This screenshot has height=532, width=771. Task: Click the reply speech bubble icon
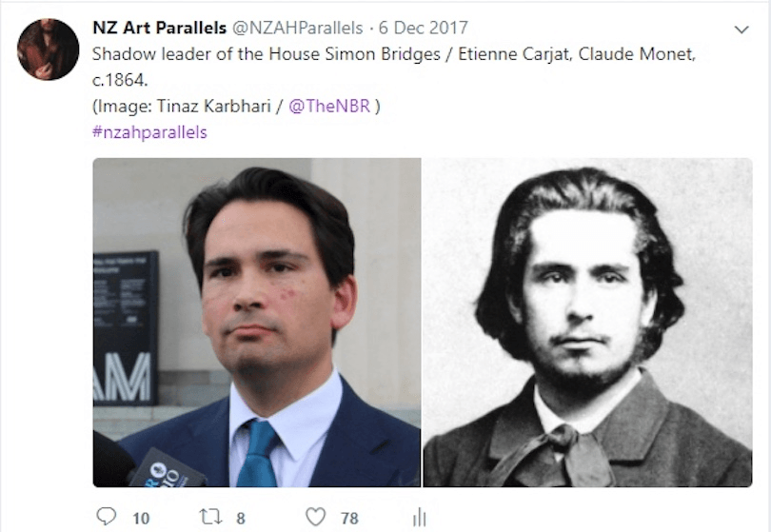(106, 517)
